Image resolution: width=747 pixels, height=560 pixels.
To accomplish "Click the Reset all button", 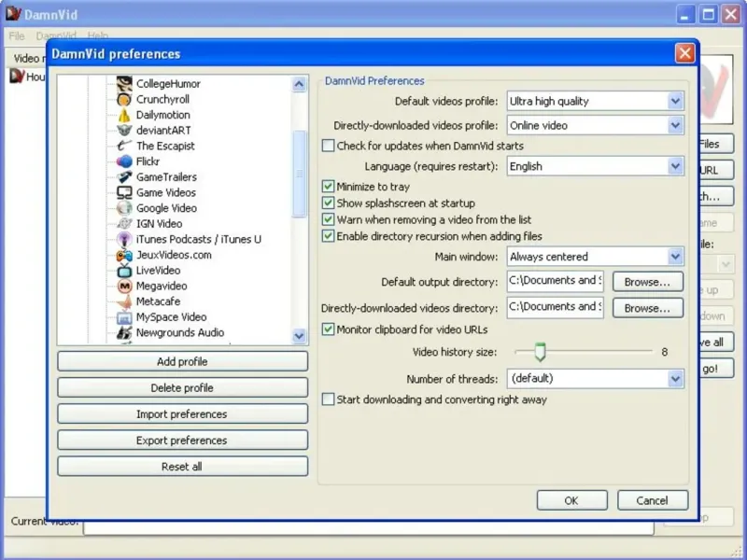I will [182, 466].
